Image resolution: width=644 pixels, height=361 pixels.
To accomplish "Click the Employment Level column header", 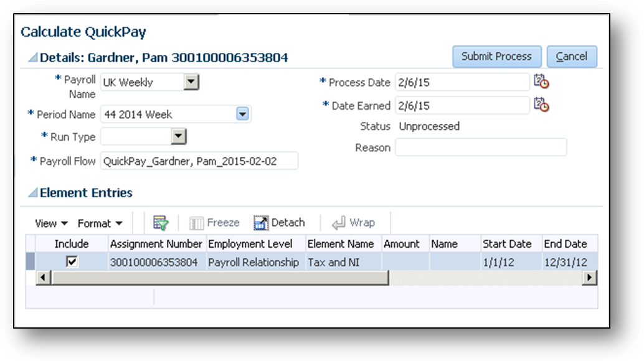I will coord(255,244).
